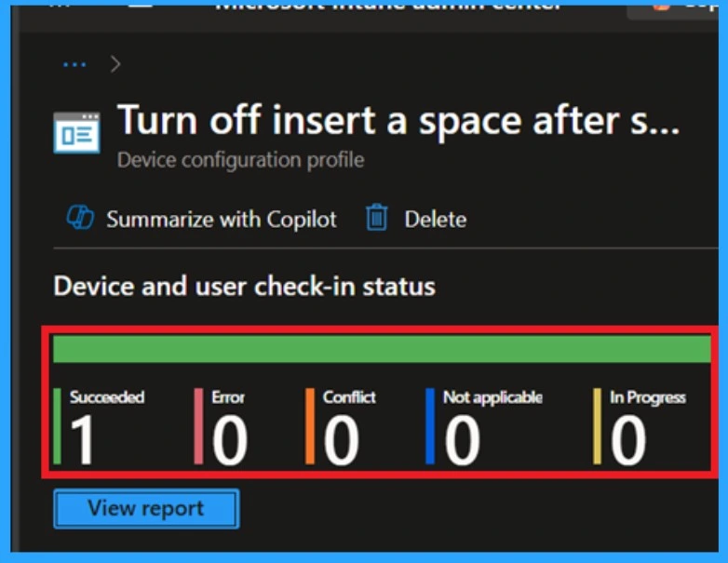Select the Succeeded count of 1

82,438
